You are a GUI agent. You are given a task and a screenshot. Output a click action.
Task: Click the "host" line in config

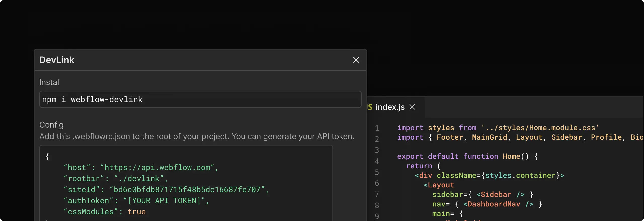coord(141,168)
